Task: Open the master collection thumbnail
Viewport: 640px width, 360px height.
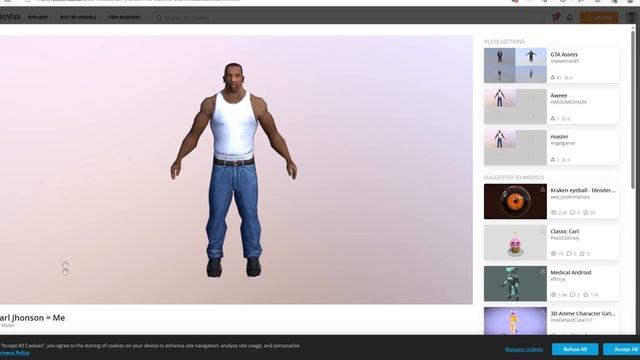Action: click(515, 148)
